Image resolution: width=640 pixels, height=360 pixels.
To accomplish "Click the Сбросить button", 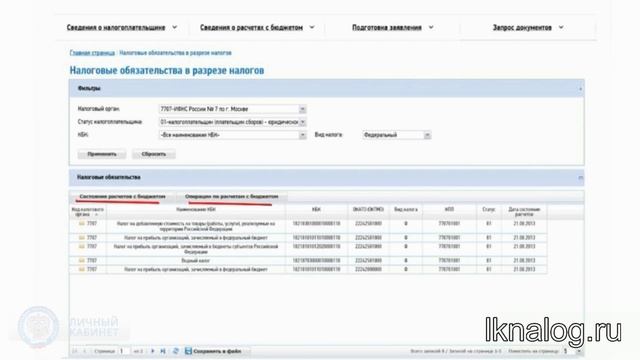I will (154, 154).
